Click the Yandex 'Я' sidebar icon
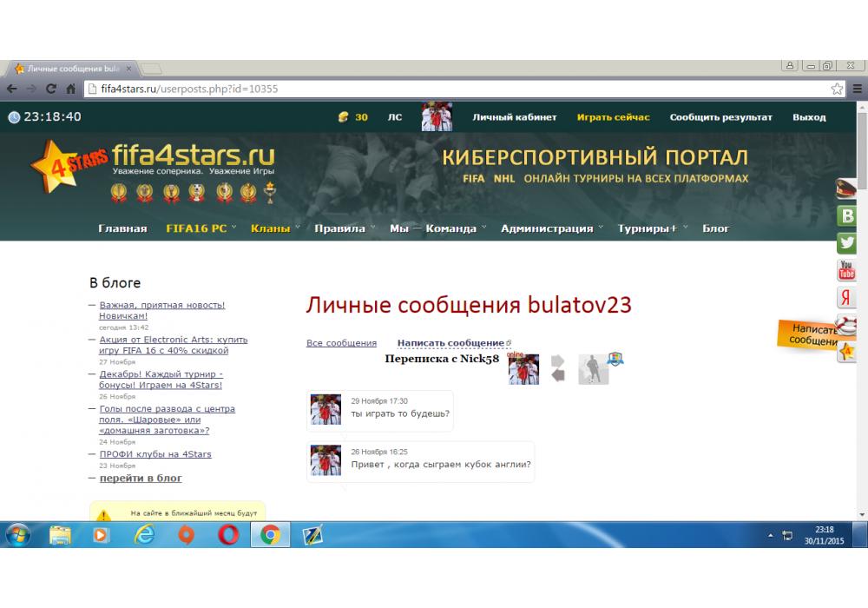The height and width of the screenshot is (608, 868). 847,298
